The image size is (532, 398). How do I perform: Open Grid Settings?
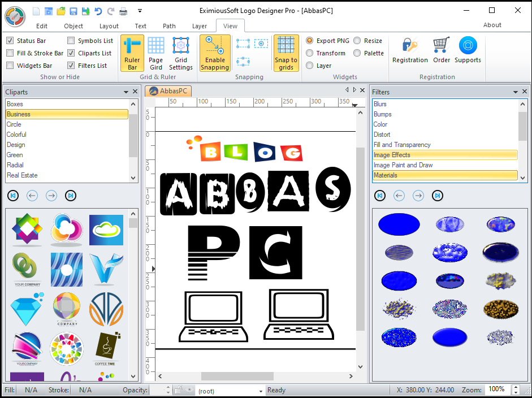[181, 53]
